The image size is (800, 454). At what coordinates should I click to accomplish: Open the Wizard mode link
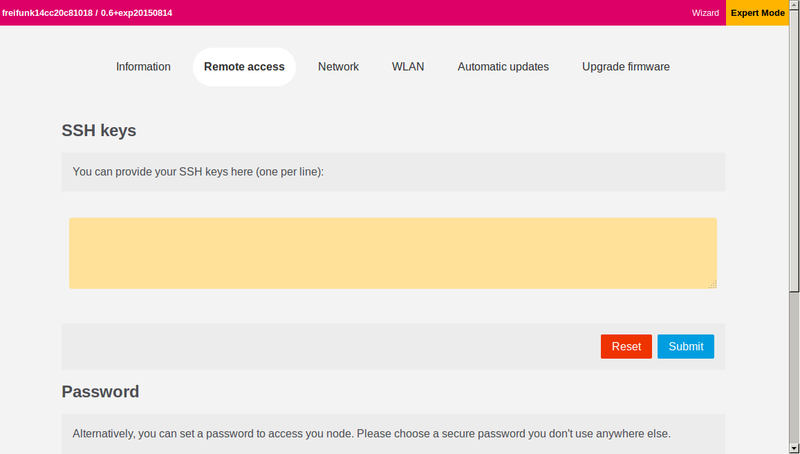tap(705, 13)
